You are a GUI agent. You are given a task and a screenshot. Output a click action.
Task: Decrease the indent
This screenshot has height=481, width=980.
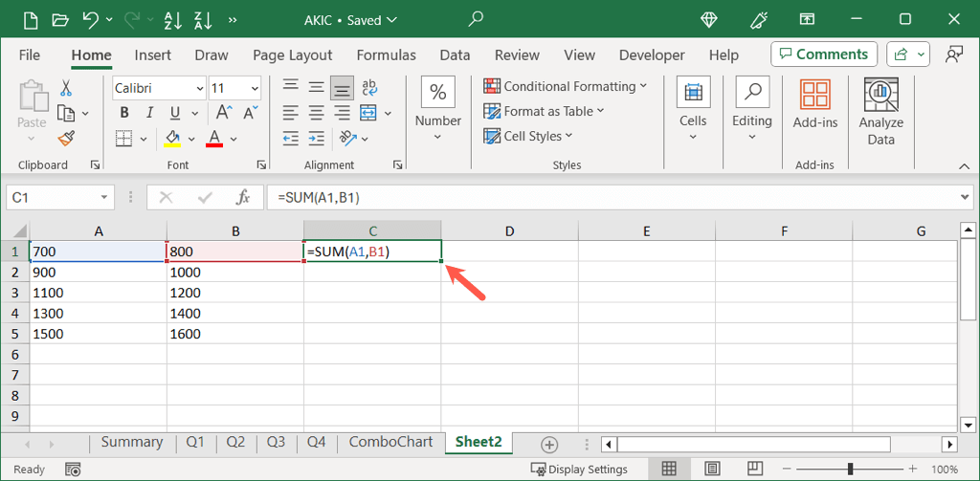coord(291,138)
